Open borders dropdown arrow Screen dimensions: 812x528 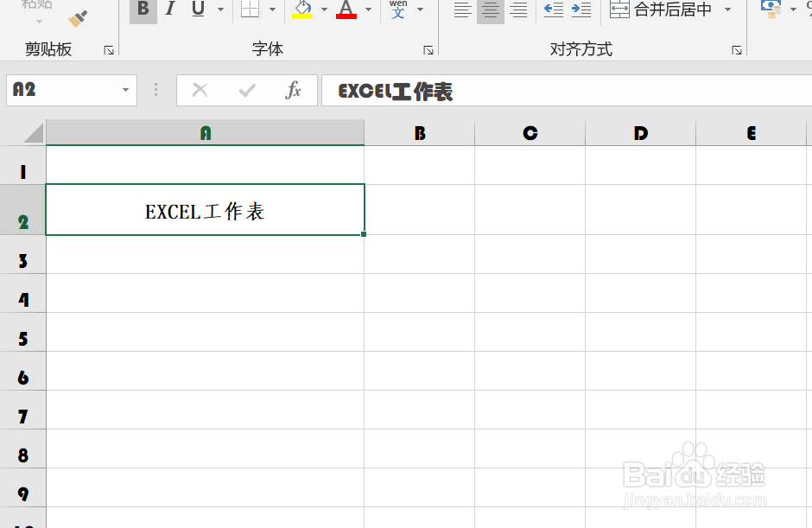click(272, 10)
